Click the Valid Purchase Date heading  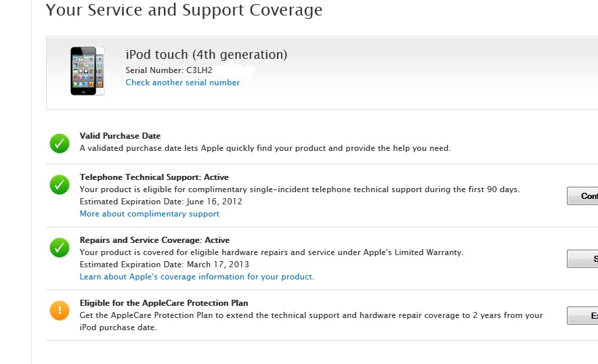click(120, 136)
